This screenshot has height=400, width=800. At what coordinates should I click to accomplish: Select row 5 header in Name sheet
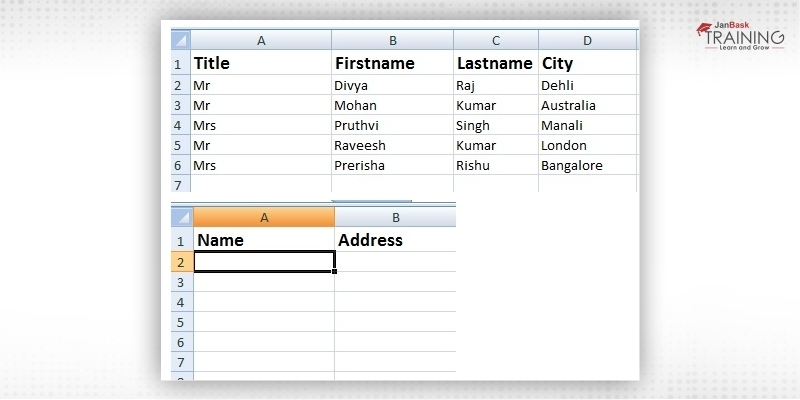coord(182,321)
